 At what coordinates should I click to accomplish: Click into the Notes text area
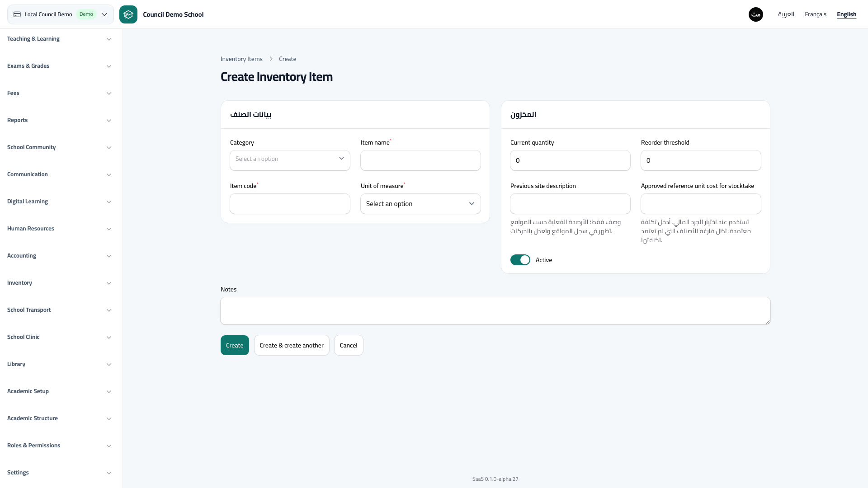click(495, 311)
